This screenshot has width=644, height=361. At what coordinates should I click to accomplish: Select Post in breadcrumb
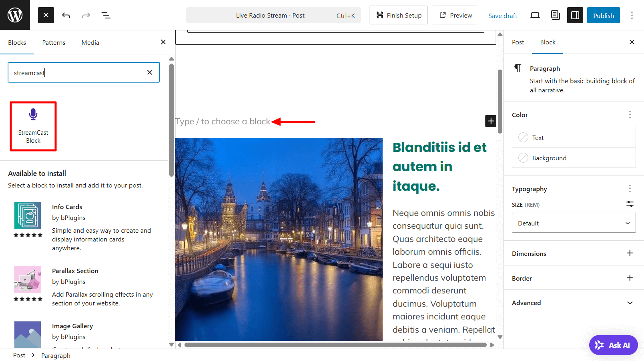click(x=19, y=355)
